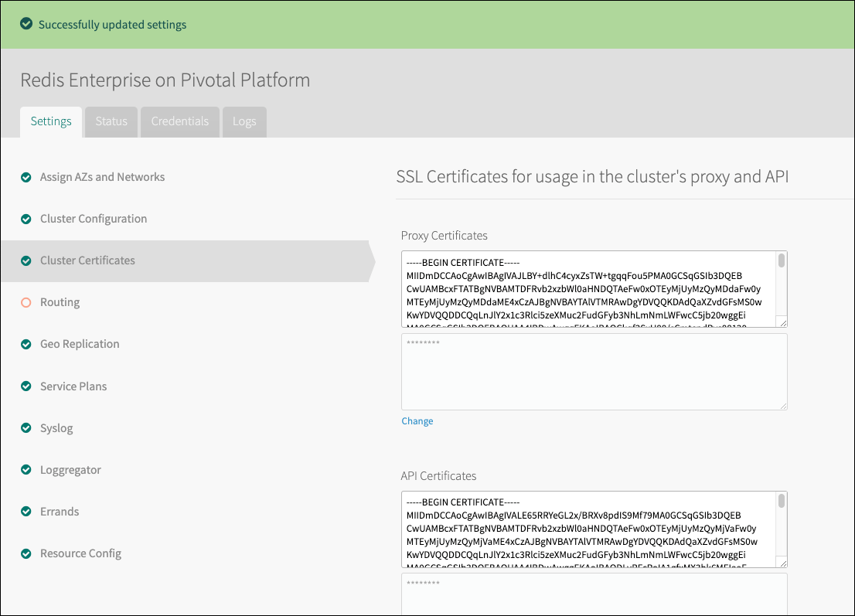Open the Cluster Certificates section
The height and width of the screenshot is (616, 855).
pyautogui.click(x=87, y=260)
